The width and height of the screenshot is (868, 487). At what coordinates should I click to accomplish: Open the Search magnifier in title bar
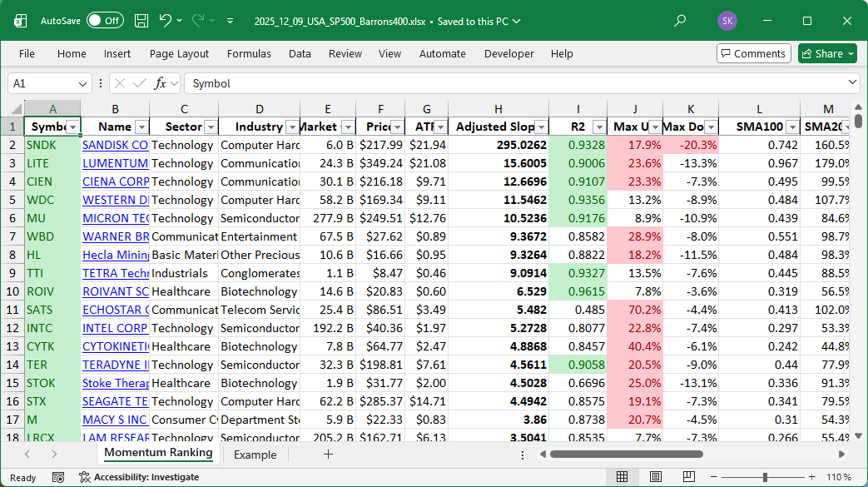point(680,21)
